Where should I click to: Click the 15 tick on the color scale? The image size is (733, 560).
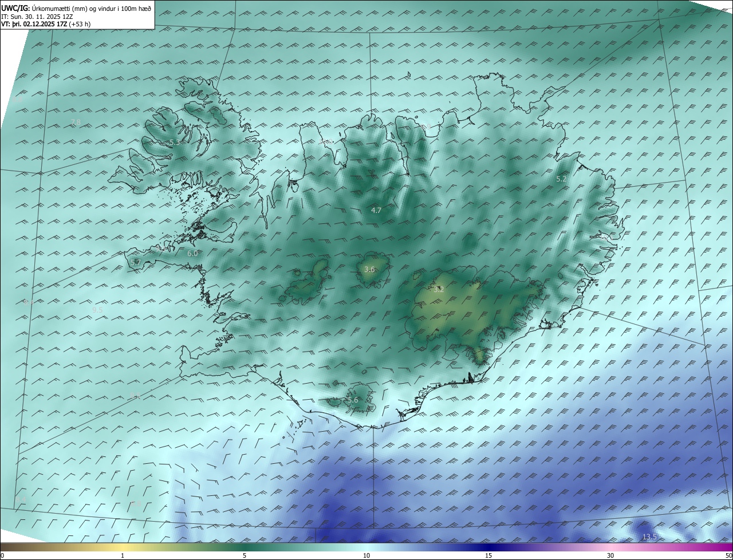488,555
